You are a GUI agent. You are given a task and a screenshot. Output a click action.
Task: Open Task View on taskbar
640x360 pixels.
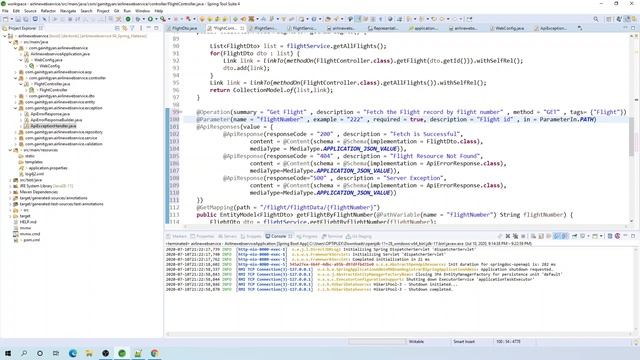(x=56, y=353)
